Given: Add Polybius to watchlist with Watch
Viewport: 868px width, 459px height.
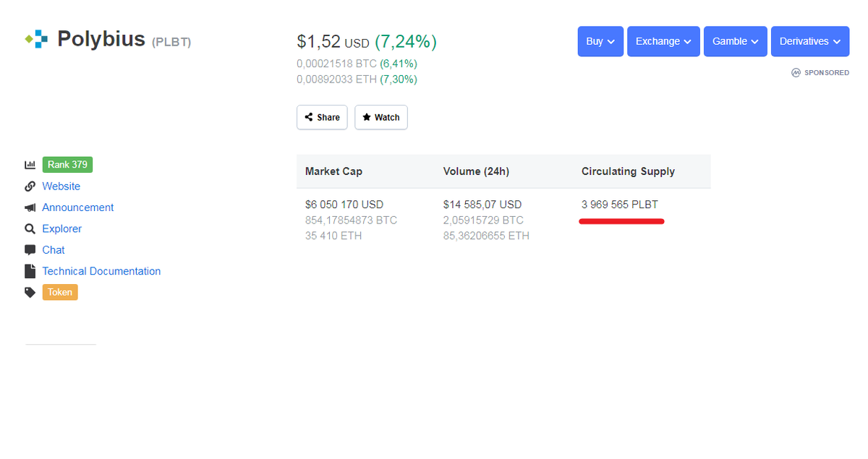Looking at the screenshot, I should pos(381,117).
